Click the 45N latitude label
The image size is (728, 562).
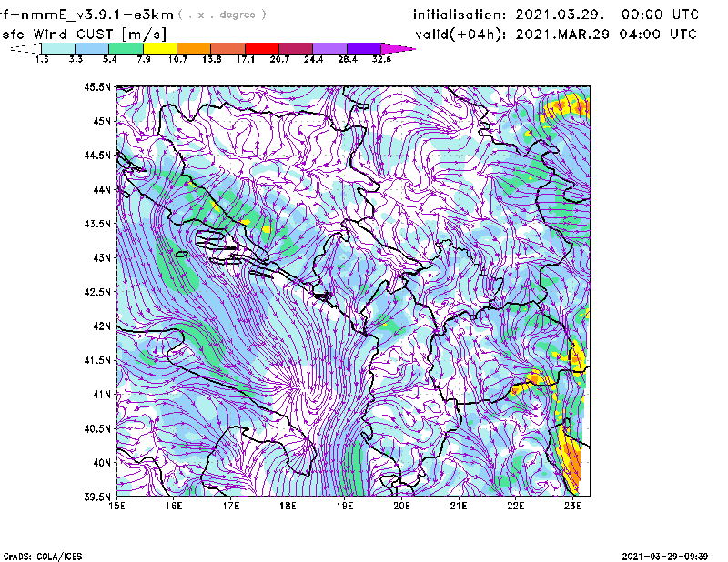102,121
